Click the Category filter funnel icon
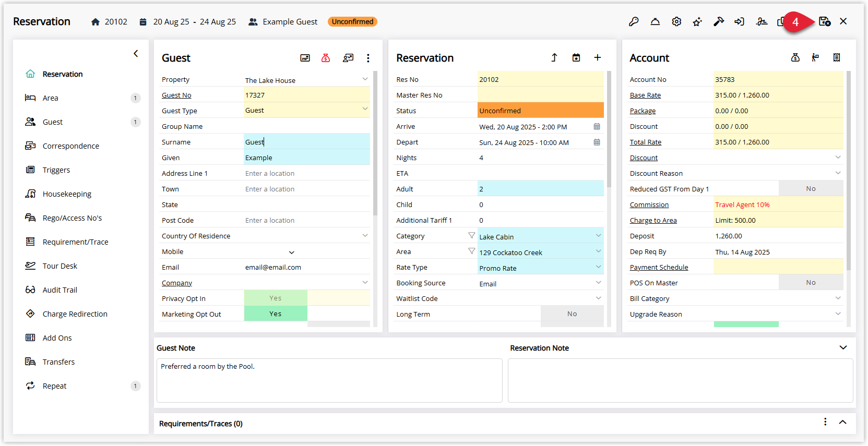The width and height of the screenshot is (868, 446). [472, 235]
